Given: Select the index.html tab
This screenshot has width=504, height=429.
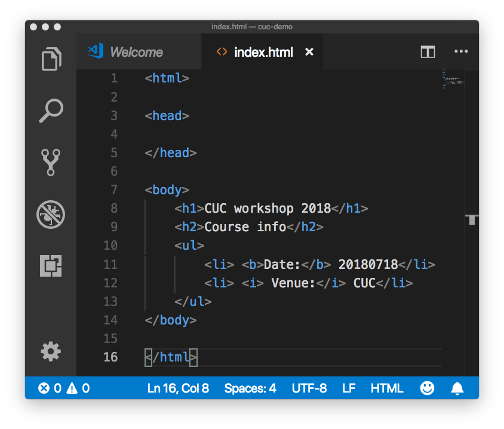Looking at the screenshot, I should 263,52.
